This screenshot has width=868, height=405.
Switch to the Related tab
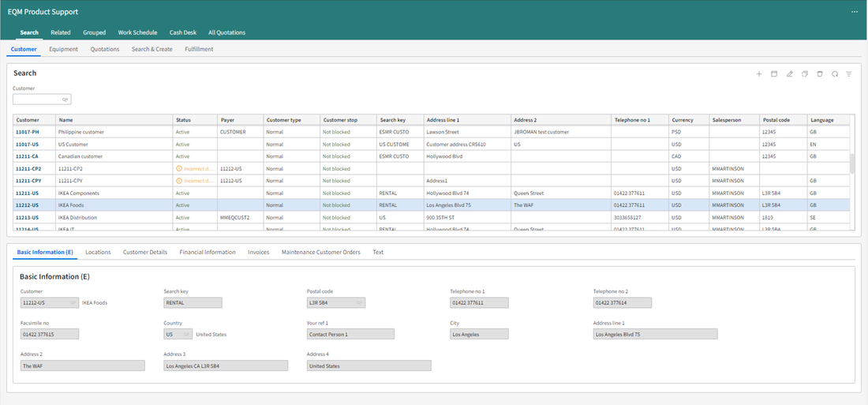click(x=60, y=32)
